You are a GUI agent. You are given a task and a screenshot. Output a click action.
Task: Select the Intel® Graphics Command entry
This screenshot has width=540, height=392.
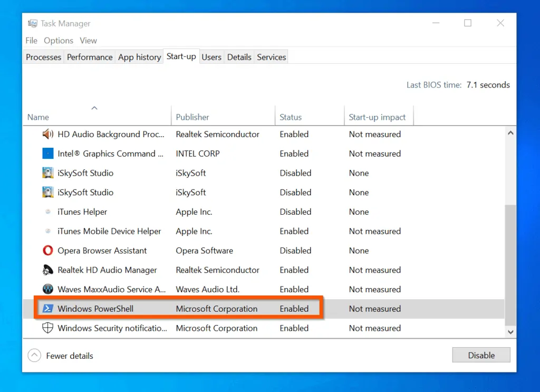[110, 154]
